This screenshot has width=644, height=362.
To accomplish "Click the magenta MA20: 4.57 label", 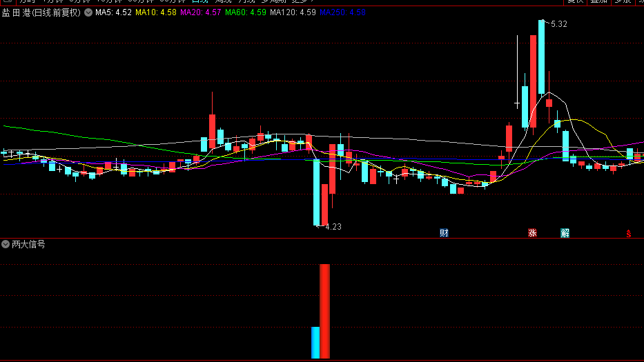I will pos(200,12).
